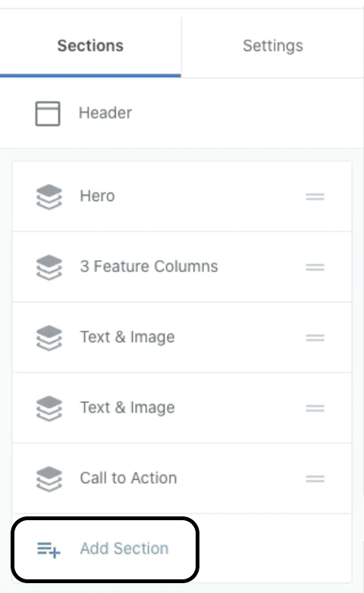364x593 pixels.
Task: Switch to the Sections tab
Action: pos(90,45)
